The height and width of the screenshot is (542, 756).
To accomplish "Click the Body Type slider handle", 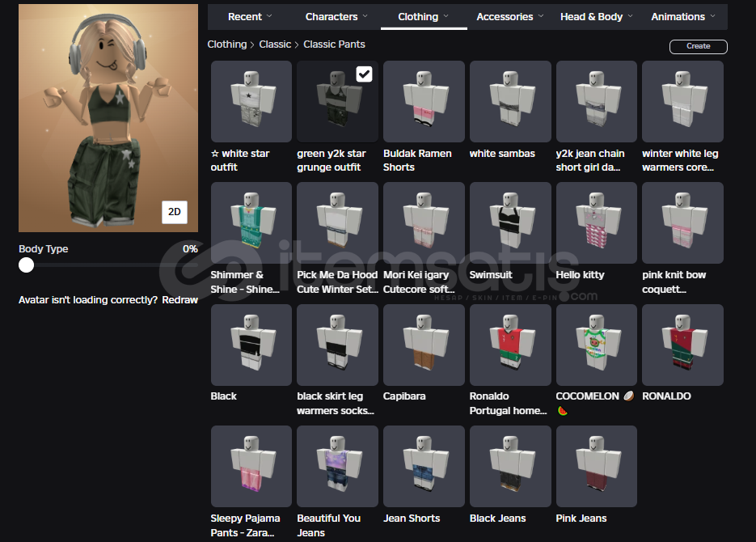I will pos(26,265).
